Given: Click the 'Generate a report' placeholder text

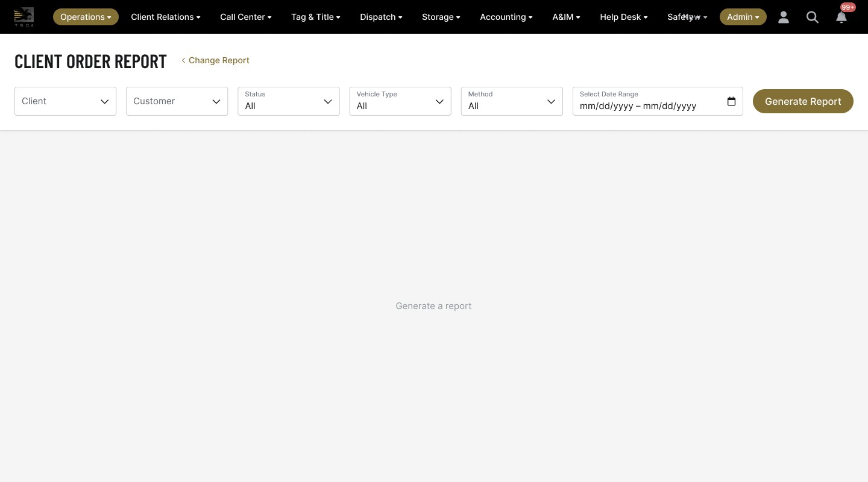Looking at the screenshot, I should (433, 306).
